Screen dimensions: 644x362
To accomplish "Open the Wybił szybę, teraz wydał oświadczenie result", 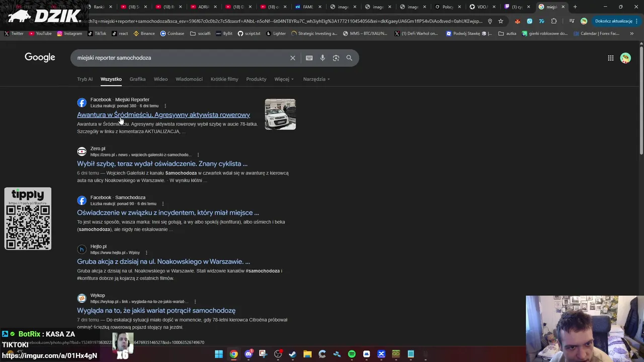I will (162, 163).
